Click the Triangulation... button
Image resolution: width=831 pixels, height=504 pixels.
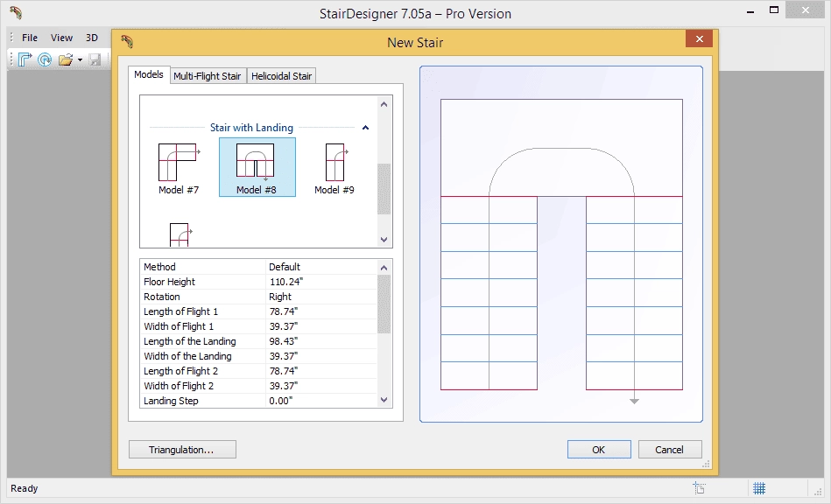point(182,450)
